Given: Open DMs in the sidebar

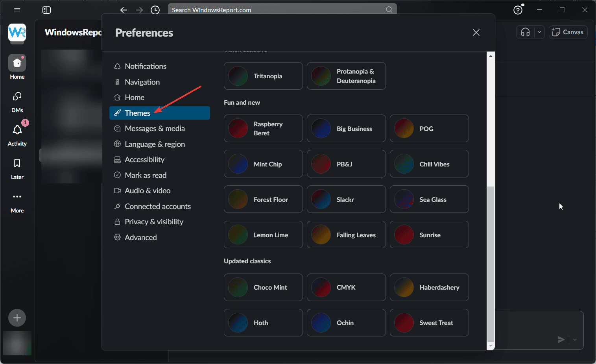Looking at the screenshot, I should 17,102.
